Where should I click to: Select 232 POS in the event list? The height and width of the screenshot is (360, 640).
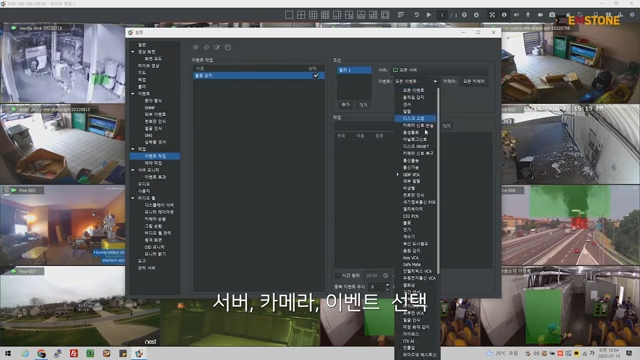tap(411, 216)
